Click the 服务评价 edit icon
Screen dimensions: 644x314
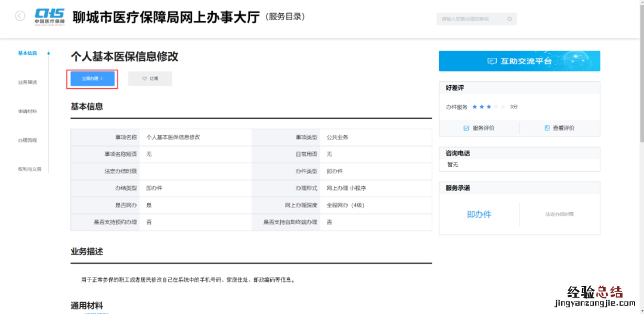(x=466, y=128)
